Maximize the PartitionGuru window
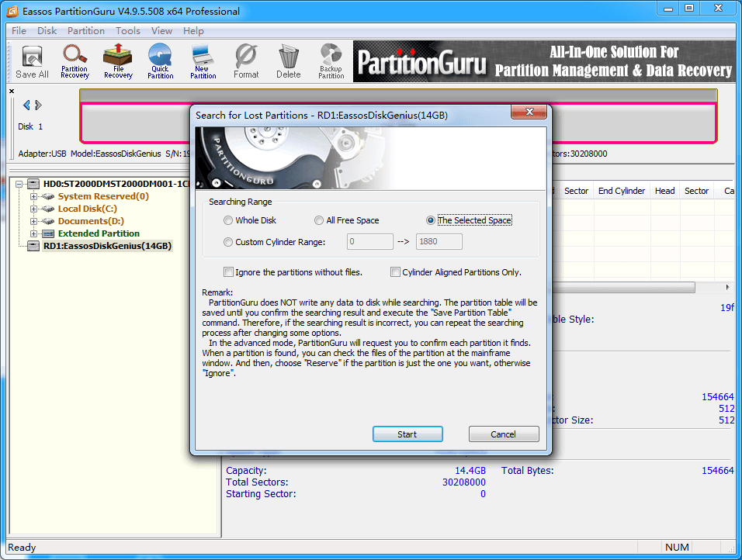The height and width of the screenshot is (560, 742). coord(689,9)
